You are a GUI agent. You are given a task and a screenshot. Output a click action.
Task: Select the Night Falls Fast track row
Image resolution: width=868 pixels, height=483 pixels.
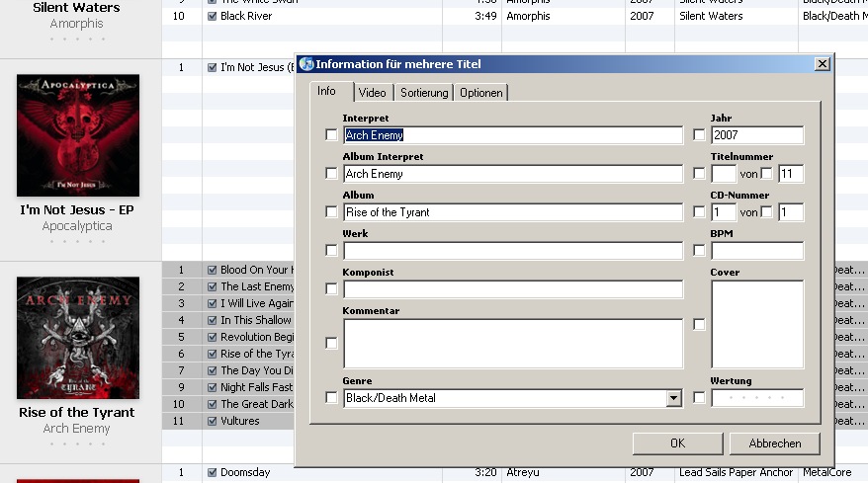pyautogui.click(x=228, y=387)
